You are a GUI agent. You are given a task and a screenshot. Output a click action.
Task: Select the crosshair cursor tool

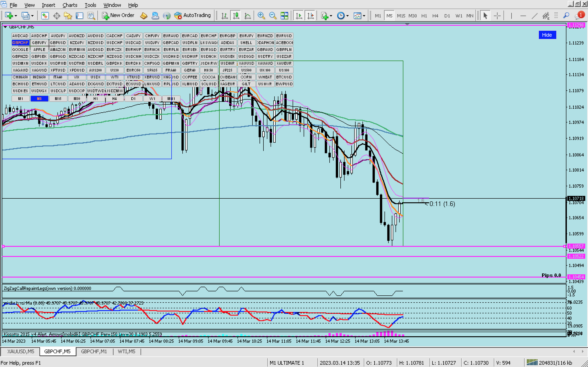(x=497, y=16)
